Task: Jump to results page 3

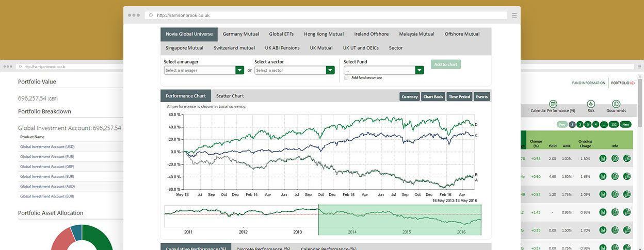Action: (x=588, y=124)
